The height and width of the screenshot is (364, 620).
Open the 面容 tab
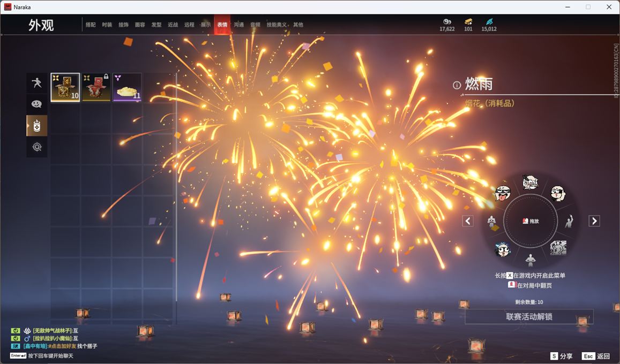[x=139, y=25]
